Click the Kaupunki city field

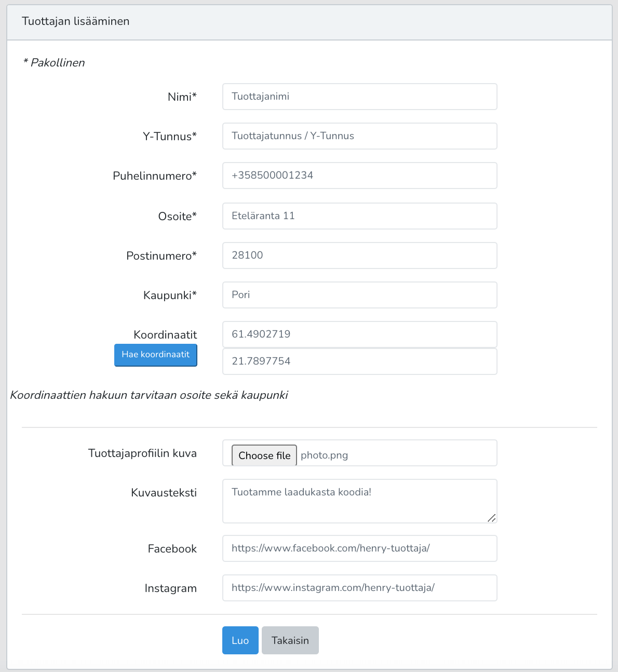tap(359, 295)
